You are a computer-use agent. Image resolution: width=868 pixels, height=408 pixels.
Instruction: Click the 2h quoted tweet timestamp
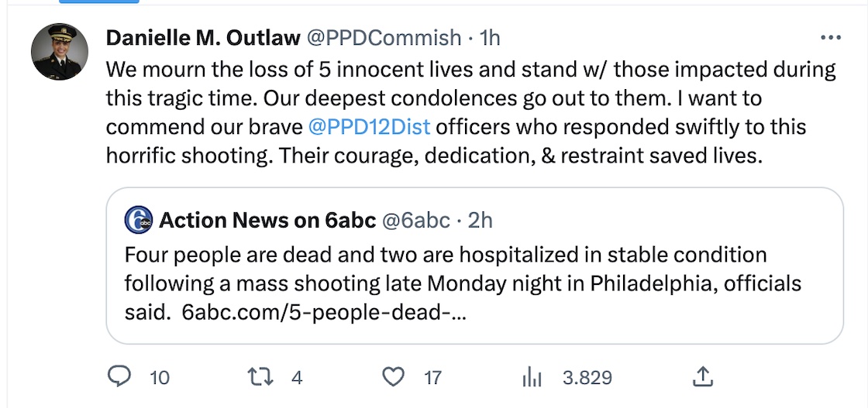coord(480,221)
